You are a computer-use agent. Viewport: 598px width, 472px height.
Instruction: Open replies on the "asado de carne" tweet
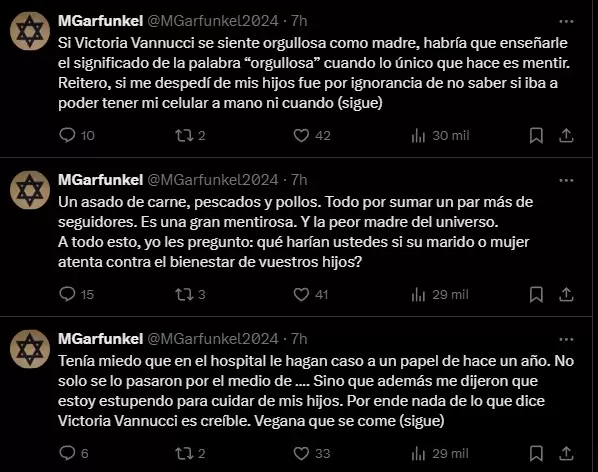pos(76,294)
